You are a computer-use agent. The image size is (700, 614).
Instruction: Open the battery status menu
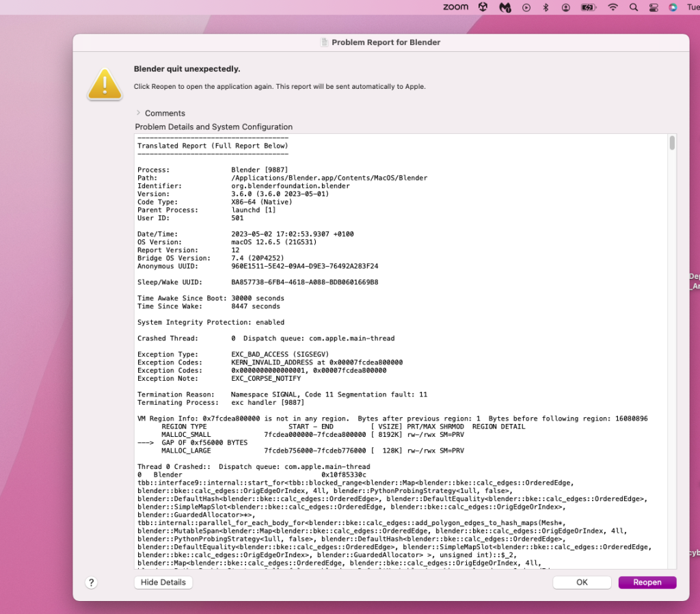[589, 7]
